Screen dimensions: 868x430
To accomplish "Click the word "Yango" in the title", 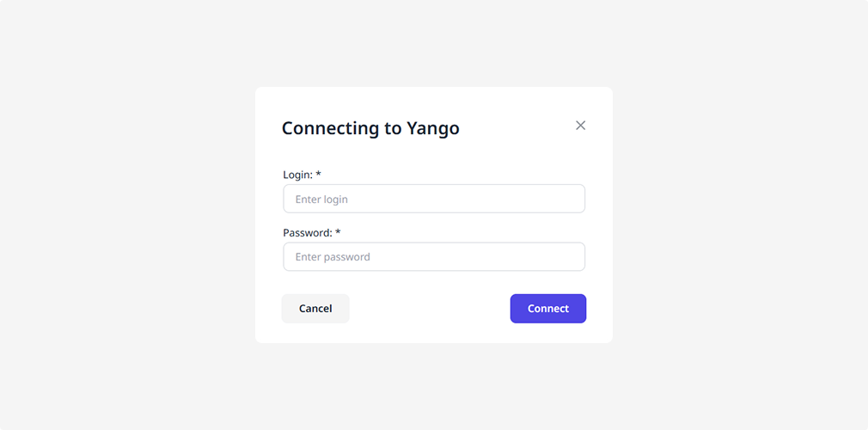I will coord(433,129).
